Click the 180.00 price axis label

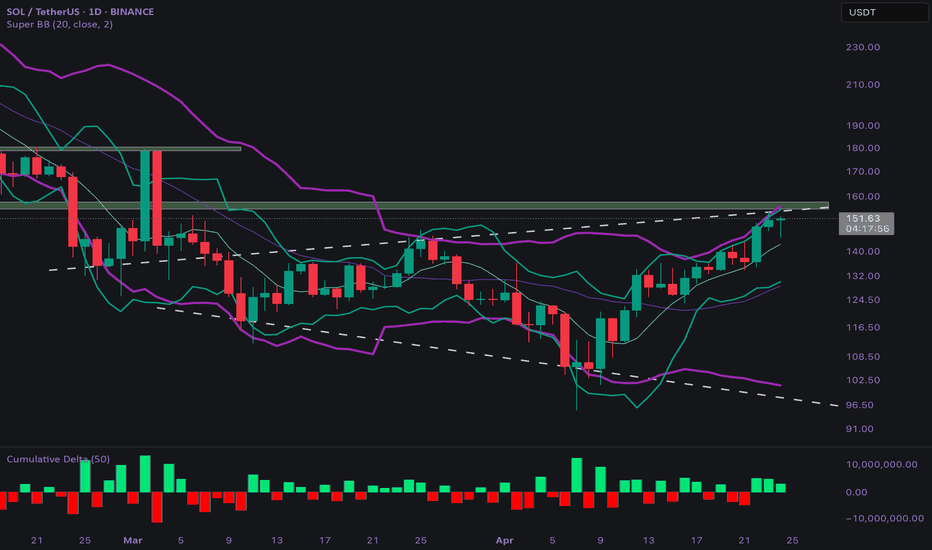click(x=863, y=148)
